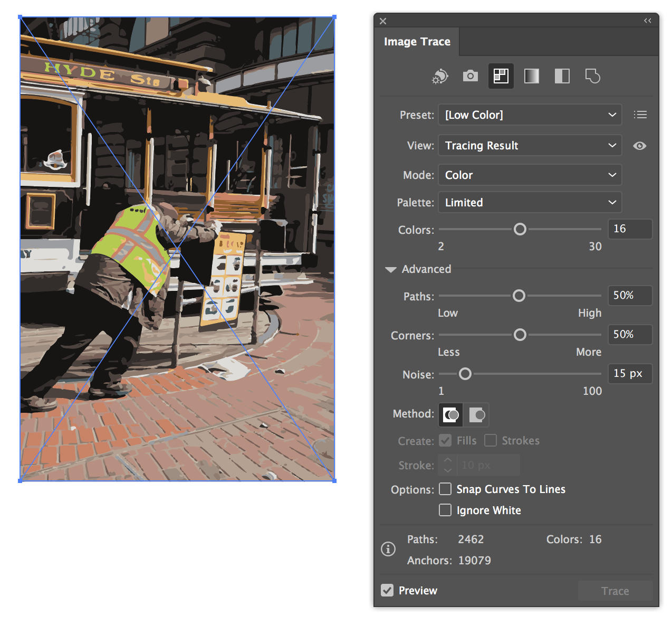
Task: Click the Noise slider handle
Action: pos(465,374)
